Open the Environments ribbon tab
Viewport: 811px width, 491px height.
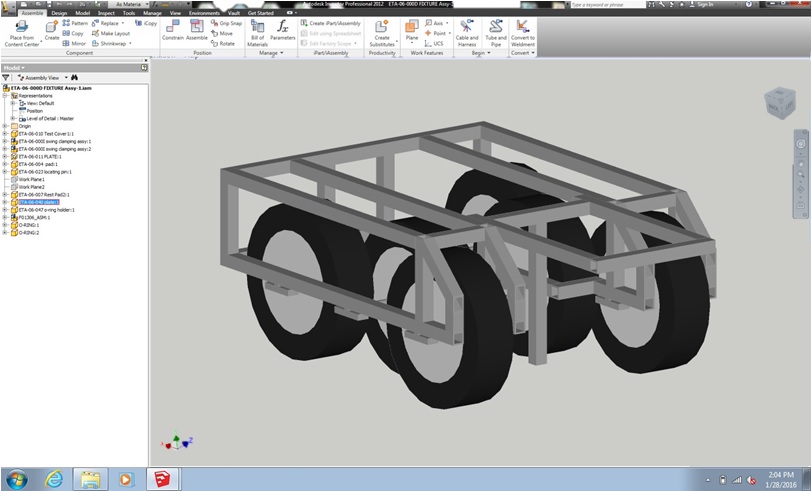click(x=204, y=13)
